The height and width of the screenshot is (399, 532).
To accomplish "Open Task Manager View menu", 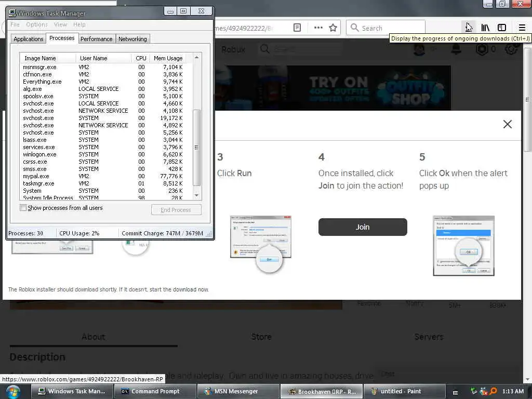I will [x=60, y=24].
